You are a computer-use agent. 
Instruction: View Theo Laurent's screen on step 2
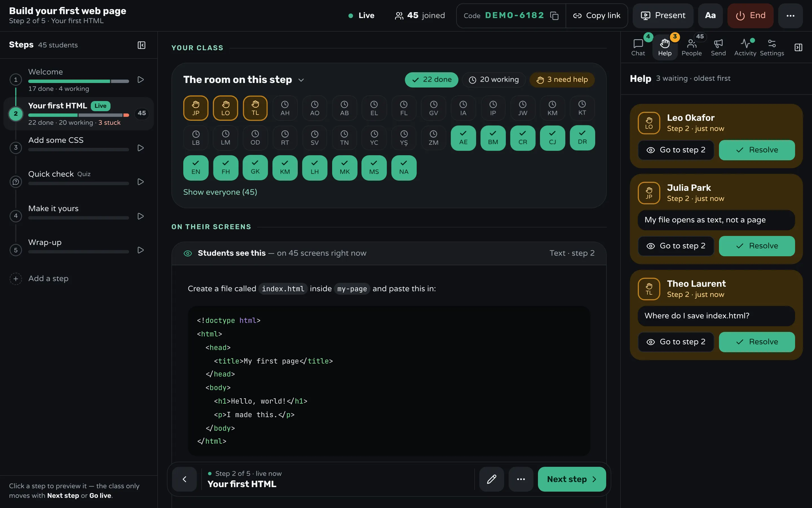tap(676, 342)
